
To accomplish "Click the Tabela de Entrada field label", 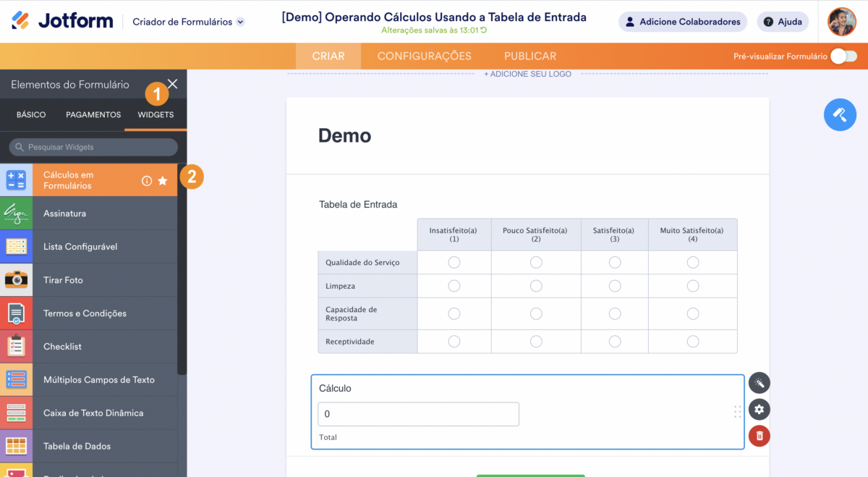I will point(358,204).
